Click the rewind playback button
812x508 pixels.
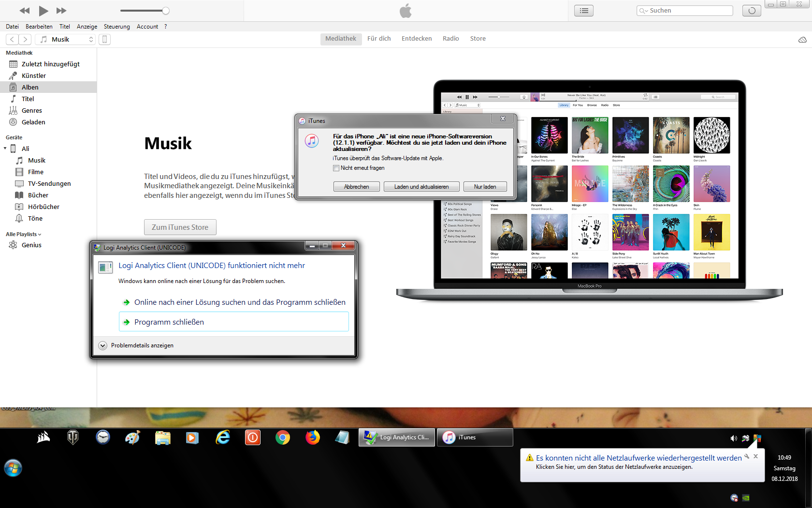[25, 11]
